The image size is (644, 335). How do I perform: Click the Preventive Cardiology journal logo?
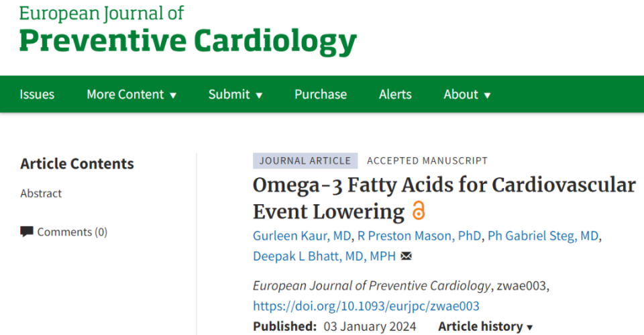[x=188, y=30]
